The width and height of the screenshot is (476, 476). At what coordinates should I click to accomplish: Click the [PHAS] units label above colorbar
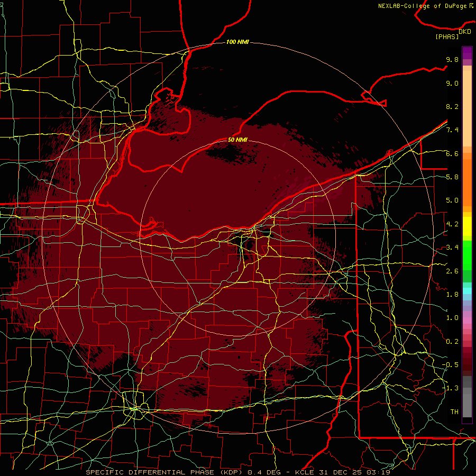447,36
